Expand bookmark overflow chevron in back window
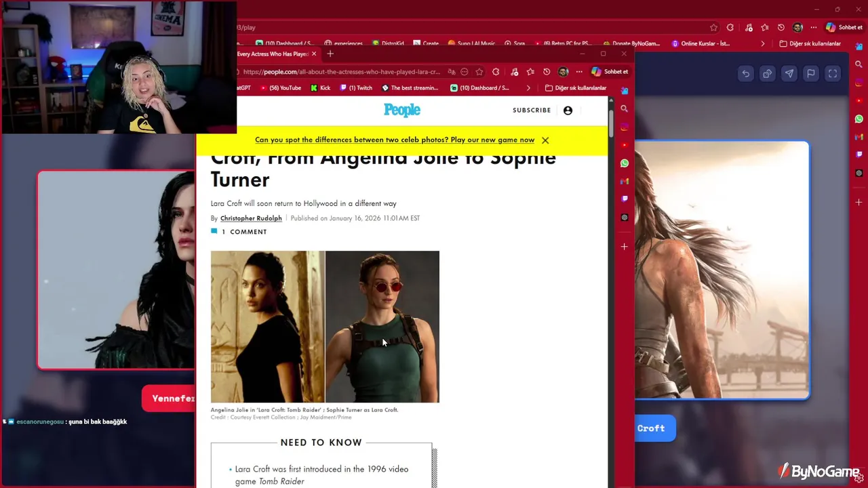 [x=763, y=43]
